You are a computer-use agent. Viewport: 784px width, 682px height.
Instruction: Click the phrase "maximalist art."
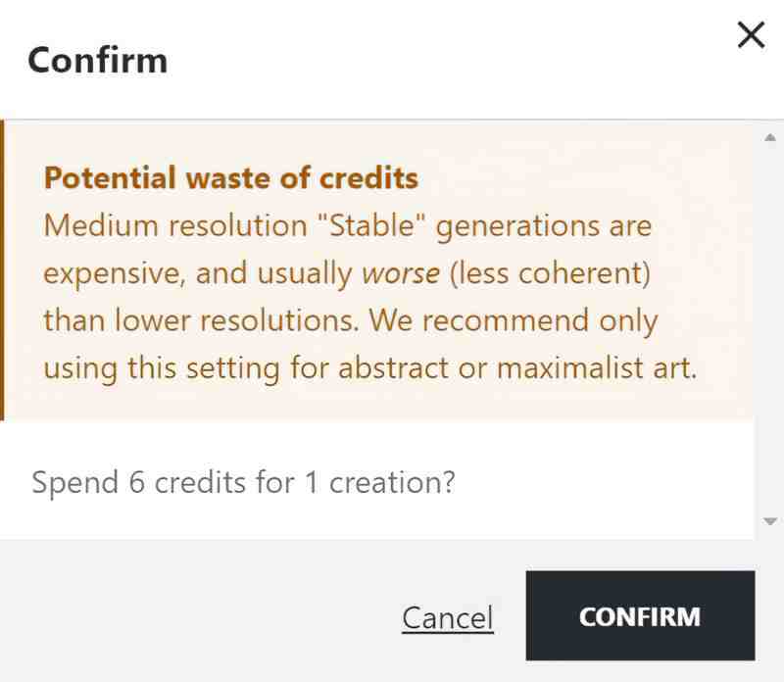coord(597,368)
